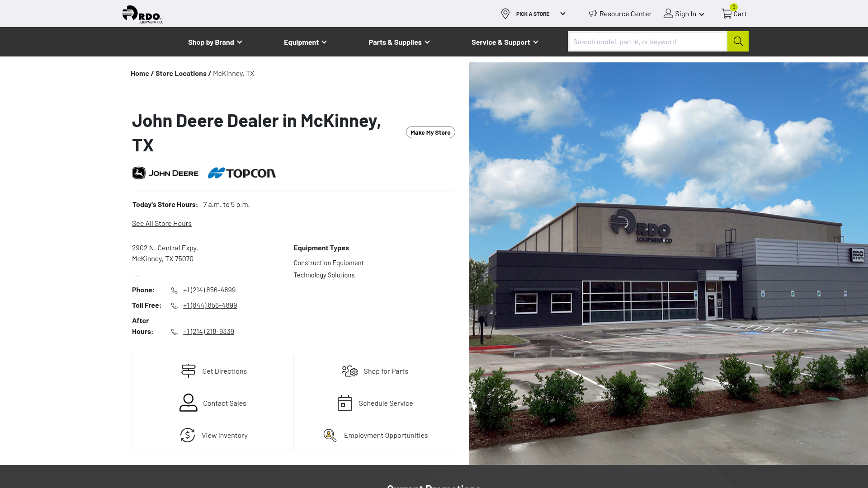Click the Resource Center megaphone icon
Image resolution: width=868 pixels, height=488 pixels.
(592, 14)
